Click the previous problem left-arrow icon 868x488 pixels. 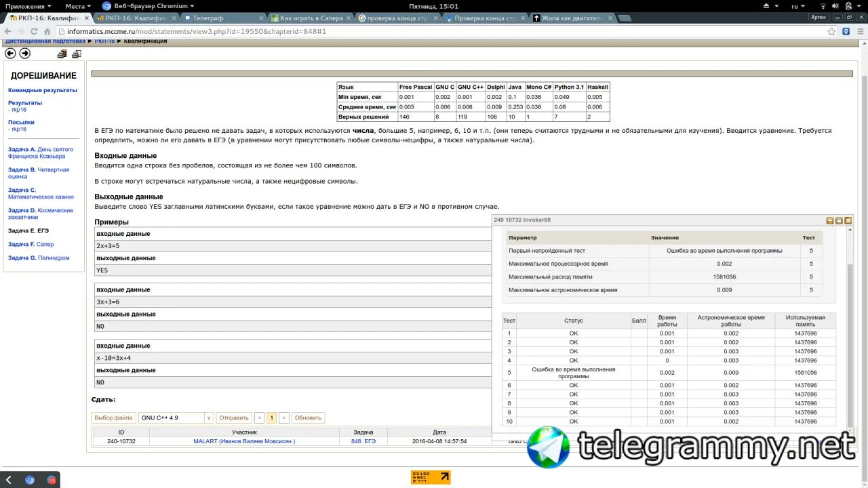pyautogui.click(x=10, y=54)
